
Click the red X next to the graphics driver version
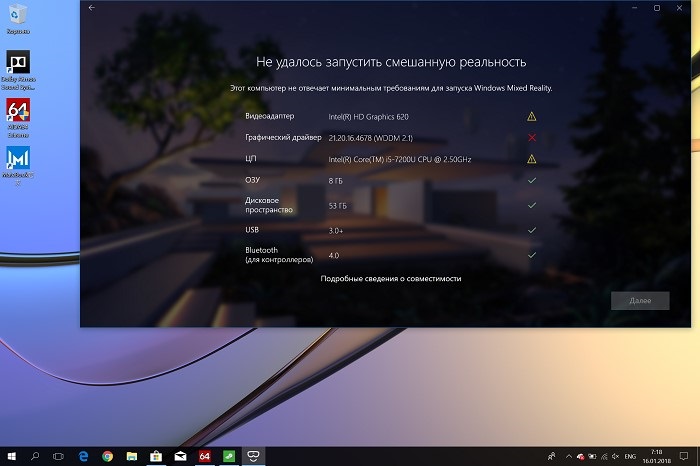[532, 138]
